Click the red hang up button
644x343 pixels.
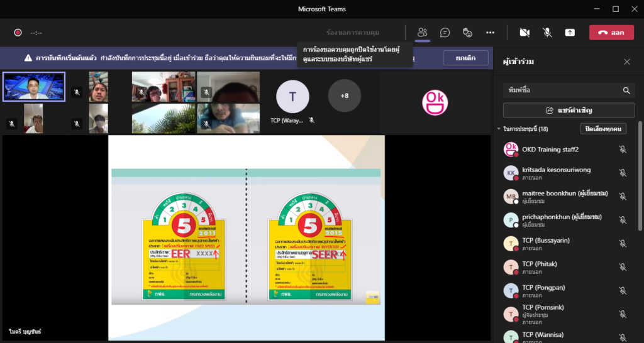click(611, 33)
